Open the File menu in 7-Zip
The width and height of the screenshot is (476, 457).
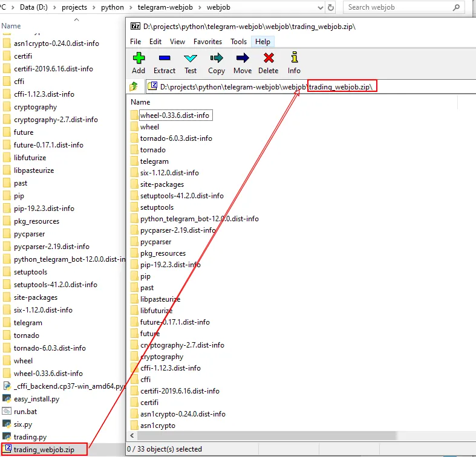(x=135, y=42)
